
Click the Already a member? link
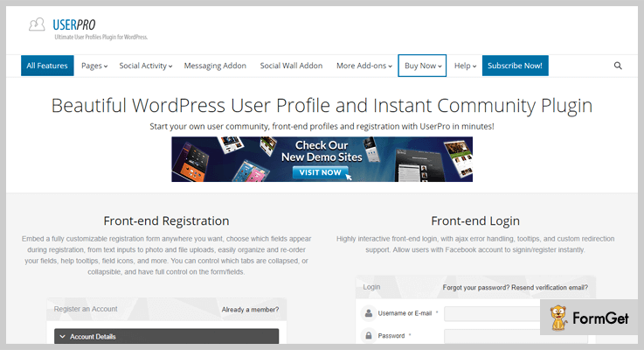[x=250, y=310]
